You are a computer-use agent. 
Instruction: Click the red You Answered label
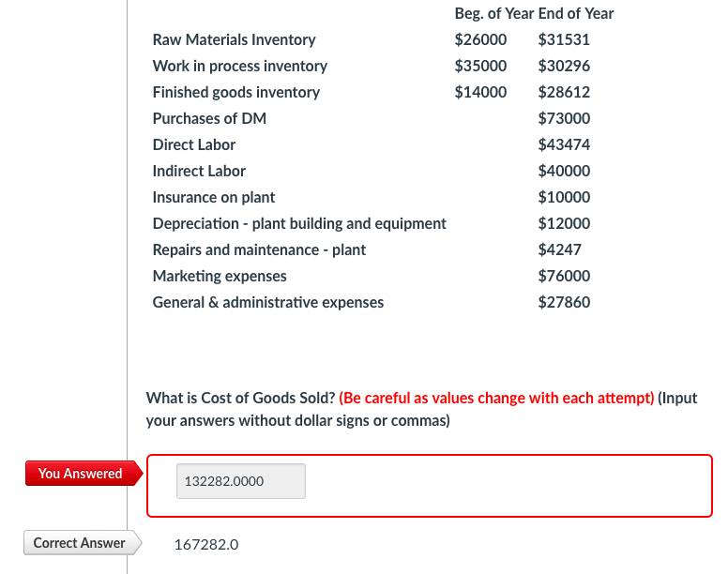[83, 474]
